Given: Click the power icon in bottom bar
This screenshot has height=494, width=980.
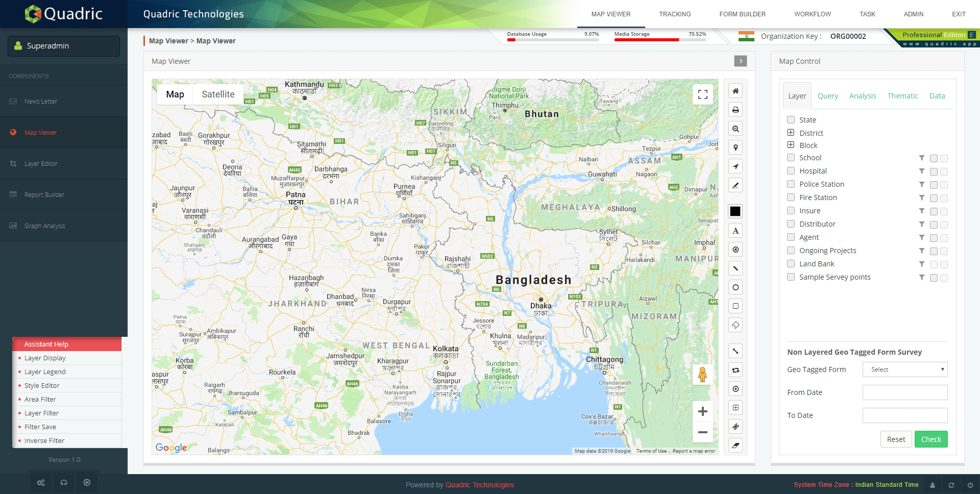Looking at the screenshot, I should point(970,485).
